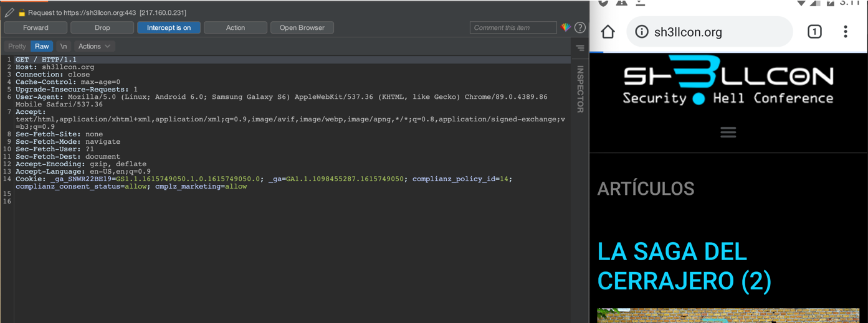Screen dimensions: 868x323
Task: Drop the intercepted request
Action: click(x=102, y=27)
